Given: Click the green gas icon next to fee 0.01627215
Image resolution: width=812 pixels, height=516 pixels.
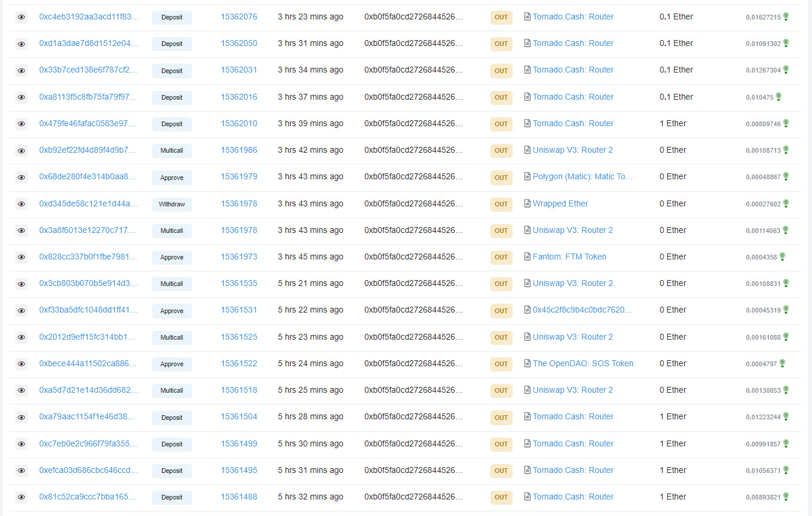Looking at the screenshot, I should 786,17.
